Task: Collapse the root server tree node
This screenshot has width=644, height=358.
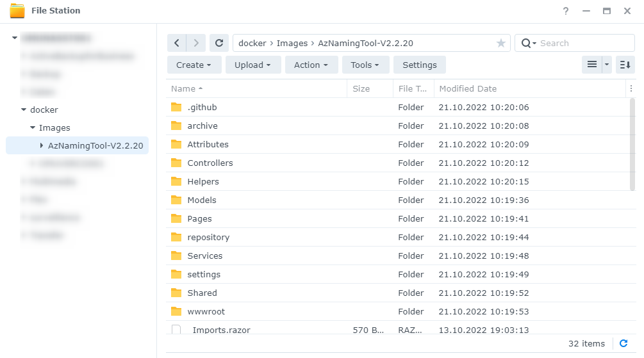Action: point(15,38)
